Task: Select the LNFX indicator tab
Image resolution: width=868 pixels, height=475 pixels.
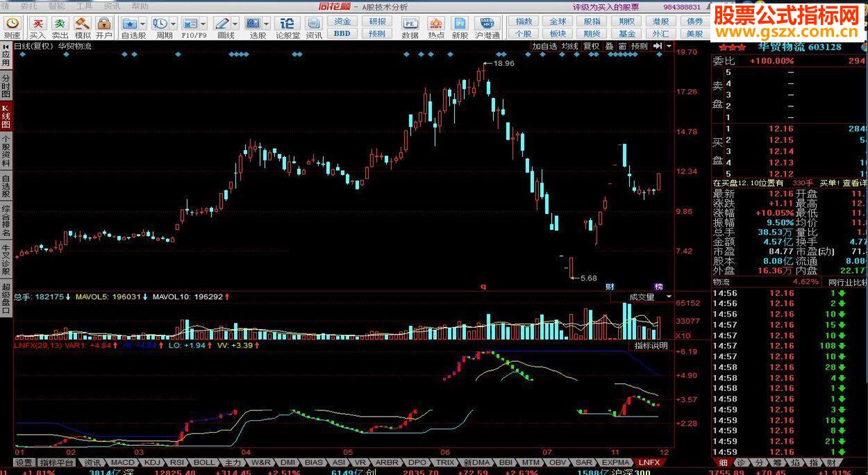Action: (x=649, y=462)
